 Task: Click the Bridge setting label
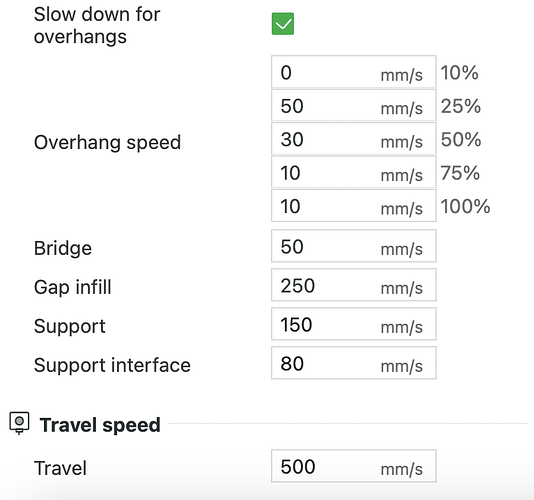pyautogui.click(x=63, y=248)
